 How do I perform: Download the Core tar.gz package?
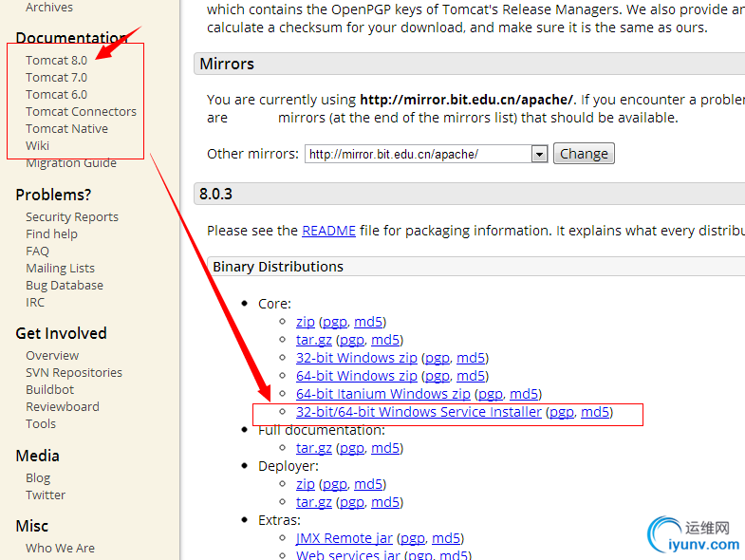pos(314,340)
